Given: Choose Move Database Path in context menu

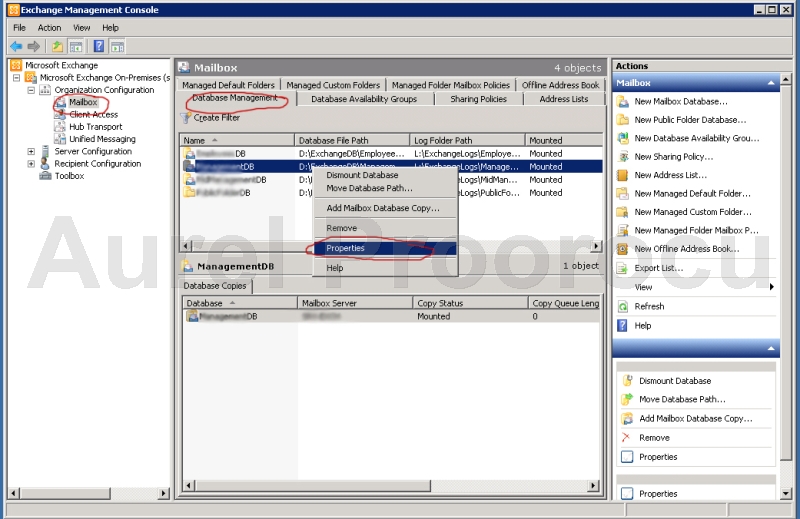Looking at the screenshot, I should (x=385, y=188).
